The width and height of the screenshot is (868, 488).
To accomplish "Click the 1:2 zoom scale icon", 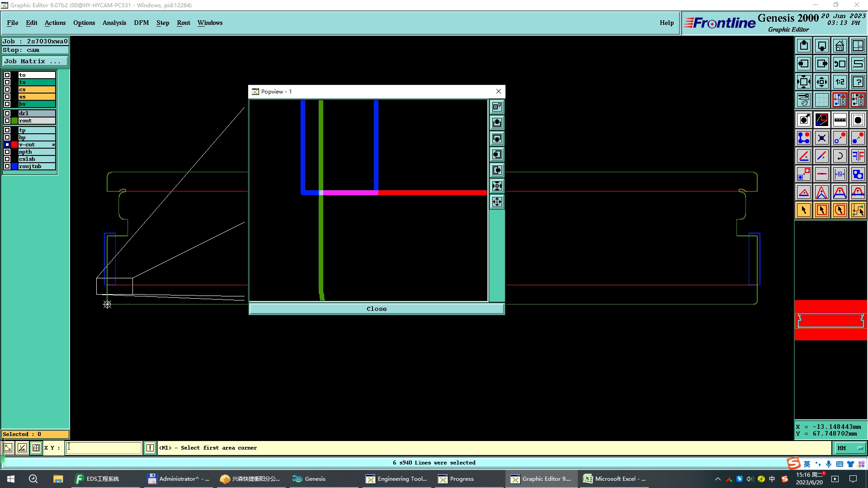I will click(840, 82).
